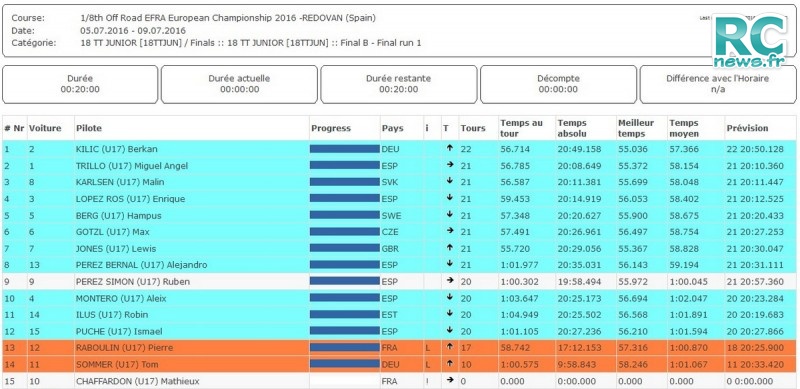This screenshot has width=800, height=389.
Task: Click the L flag for RABOULIN Pierre
Action: 428,348
